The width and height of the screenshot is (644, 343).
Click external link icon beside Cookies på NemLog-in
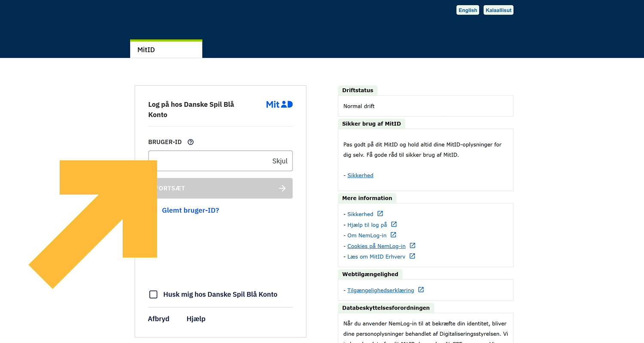tap(413, 246)
